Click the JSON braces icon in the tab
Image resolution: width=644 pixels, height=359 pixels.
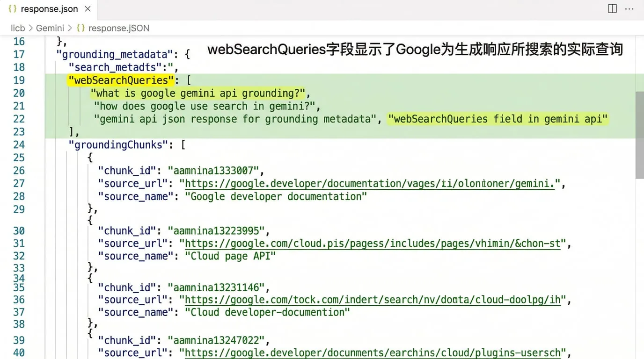coord(13,9)
